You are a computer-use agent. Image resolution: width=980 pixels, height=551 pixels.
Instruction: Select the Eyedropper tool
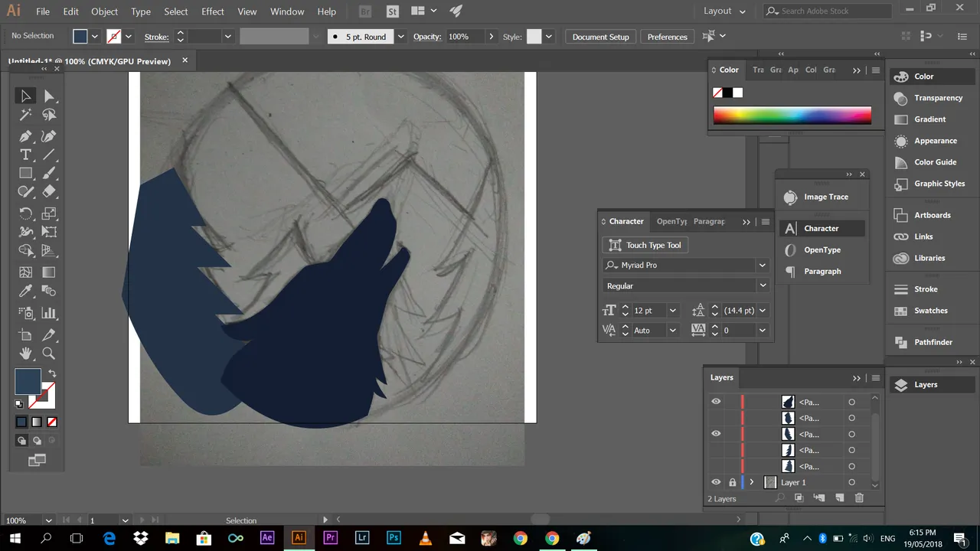(25, 291)
